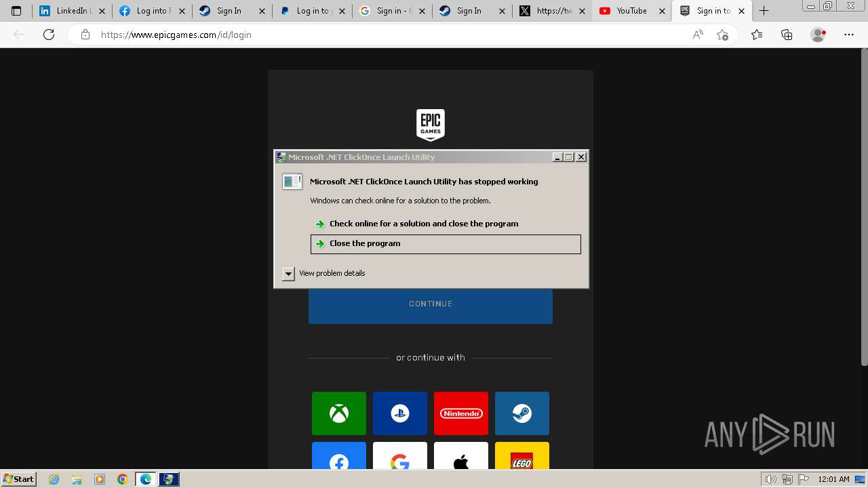868x488 pixels.
Task: Launch Internet Explorer from taskbar
Action: pos(54,479)
